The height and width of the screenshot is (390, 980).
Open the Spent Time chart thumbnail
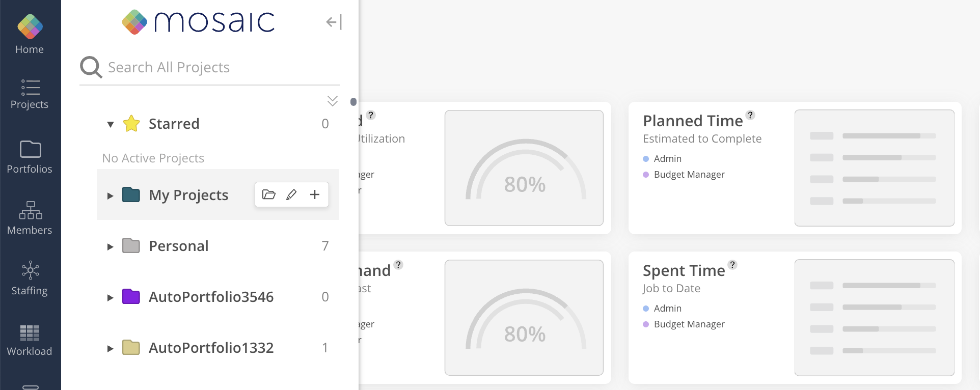[874, 318]
